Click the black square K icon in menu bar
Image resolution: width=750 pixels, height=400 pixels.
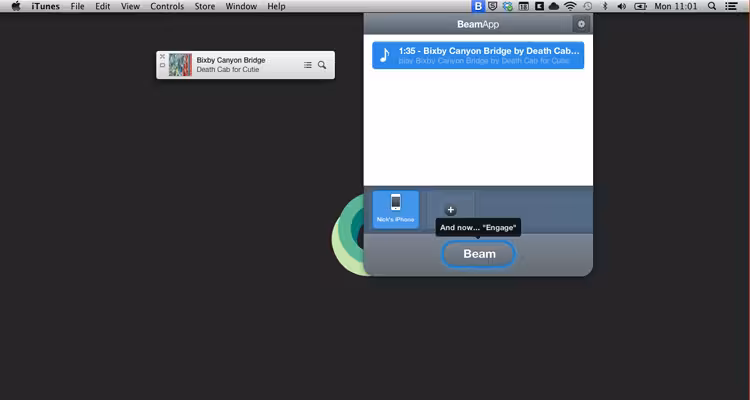coord(539,6)
